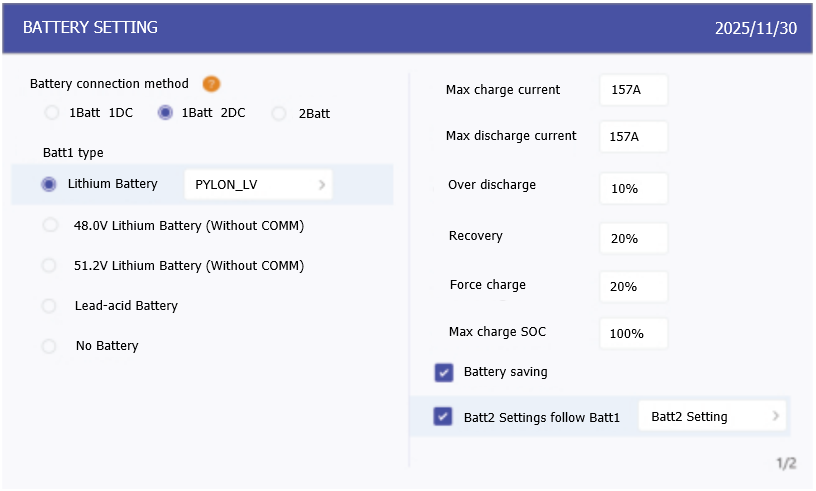The image size is (816, 491).
Task: Select the 1Batt 2DC connection method
Action: 166,113
